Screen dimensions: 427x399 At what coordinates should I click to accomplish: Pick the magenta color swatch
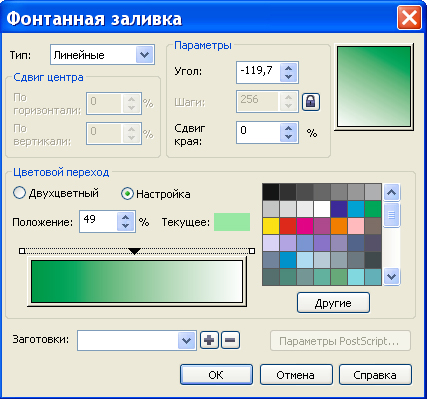(x=305, y=226)
